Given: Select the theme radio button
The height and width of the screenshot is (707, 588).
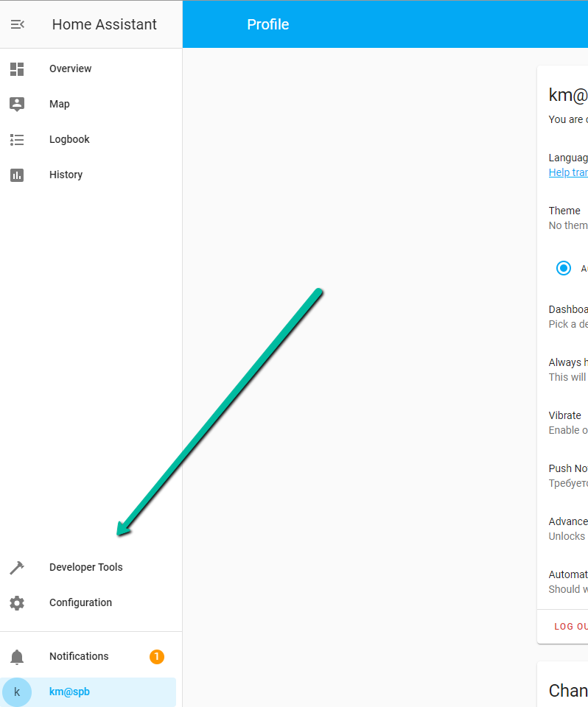Looking at the screenshot, I should coord(564,268).
